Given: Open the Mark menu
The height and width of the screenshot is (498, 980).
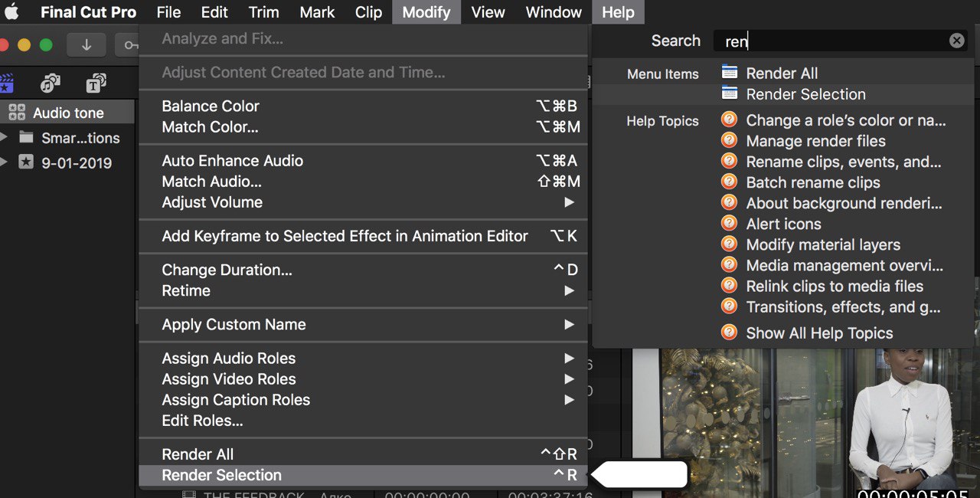Looking at the screenshot, I should pyautogui.click(x=317, y=12).
